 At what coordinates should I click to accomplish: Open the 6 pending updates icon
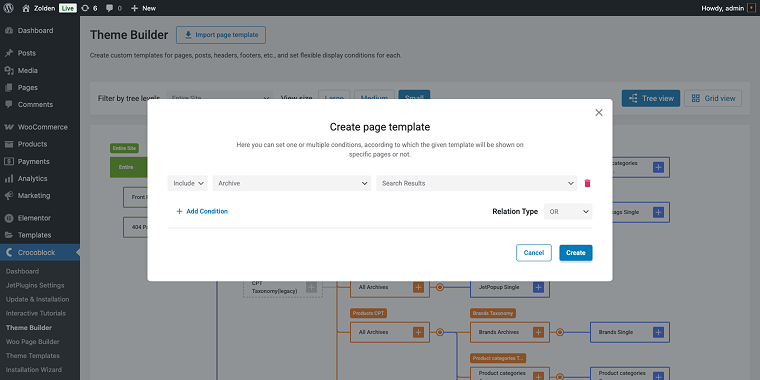point(89,8)
